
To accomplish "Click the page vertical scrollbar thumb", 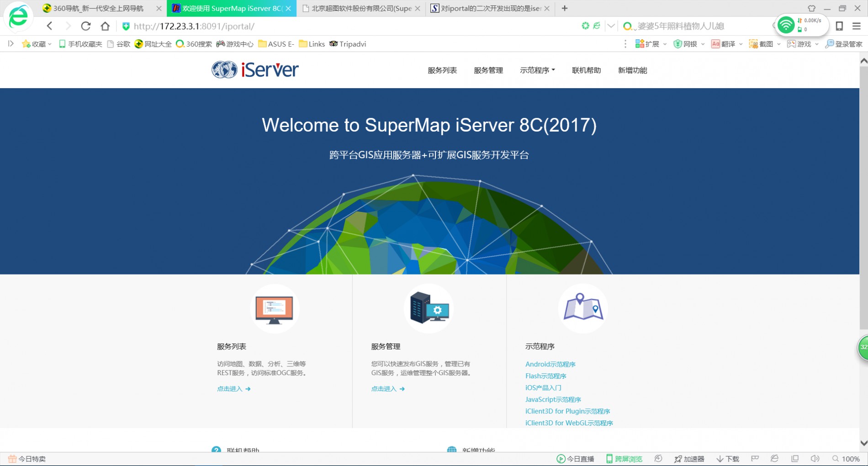I will tap(863, 197).
